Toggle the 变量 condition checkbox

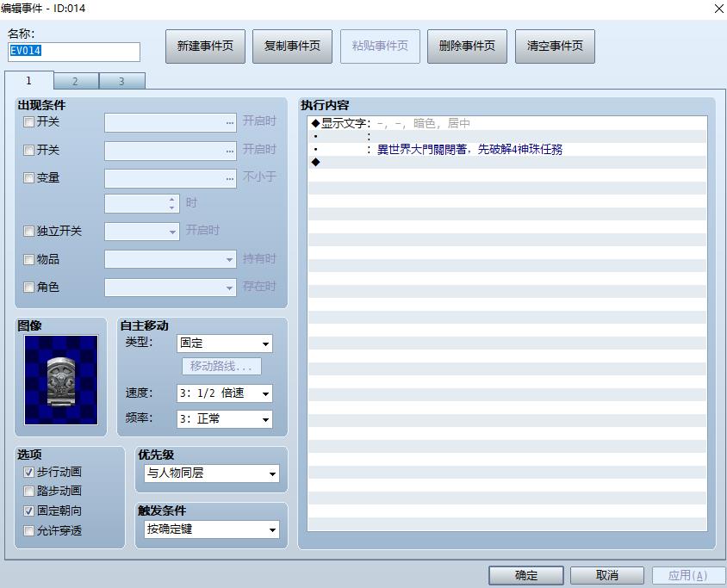click(28, 178)
